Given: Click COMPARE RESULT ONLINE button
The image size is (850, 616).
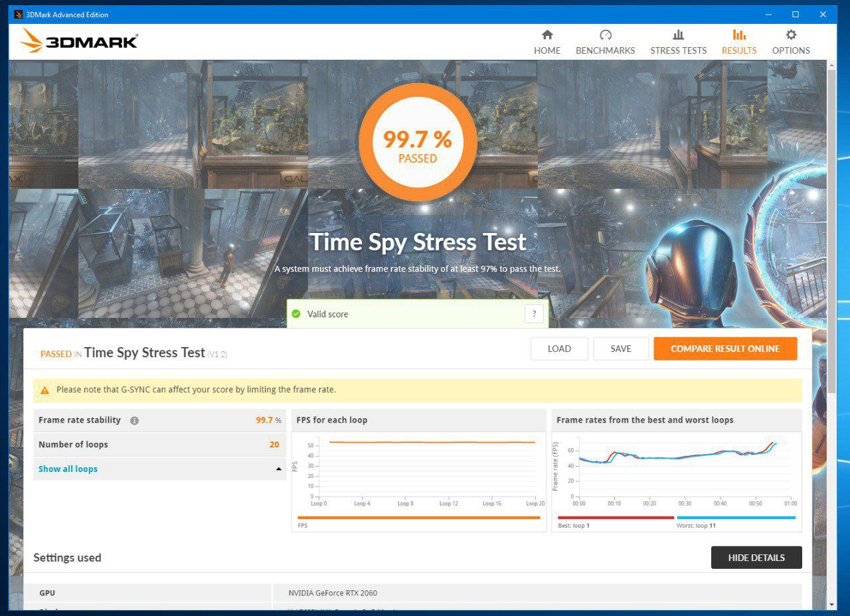Looking at the screenshot, I should [725, 348].
